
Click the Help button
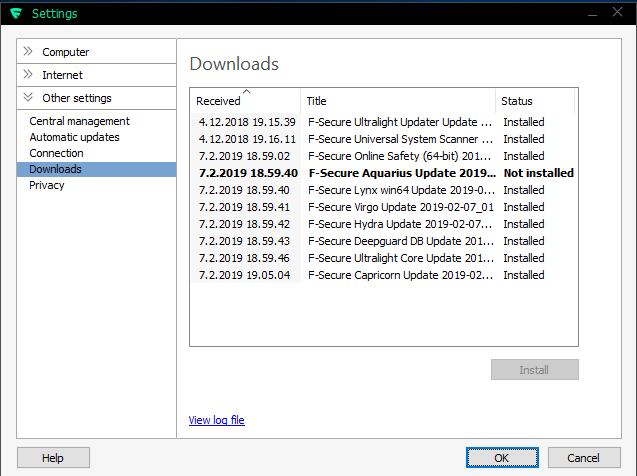pyautogui.click(x=53, y=458)
